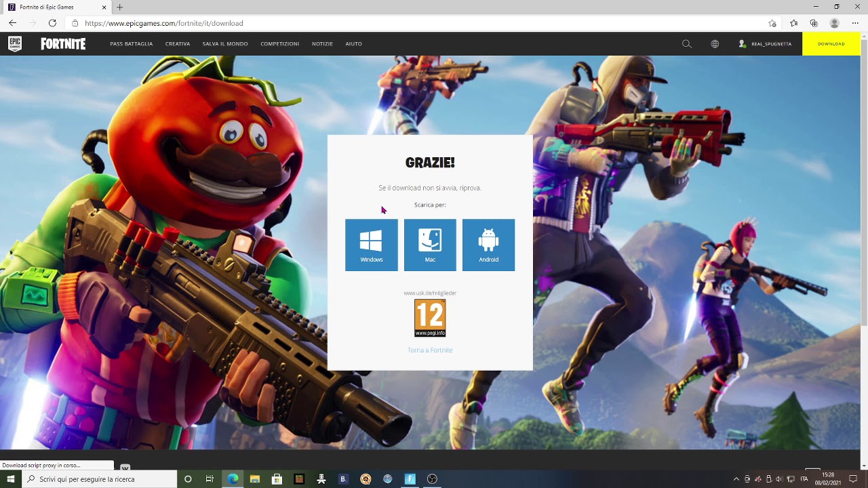Open the NOTIZIE menu item

coord(322,44)
